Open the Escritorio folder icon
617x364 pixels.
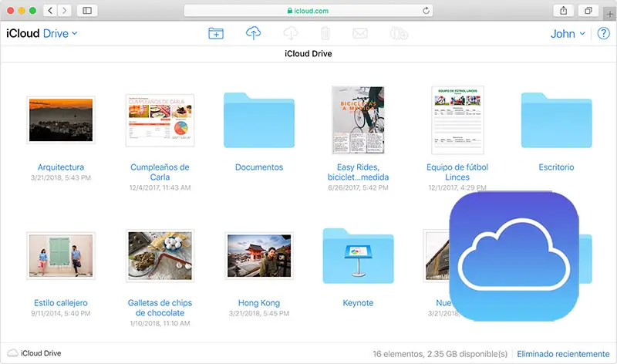(x=556, y=120)
